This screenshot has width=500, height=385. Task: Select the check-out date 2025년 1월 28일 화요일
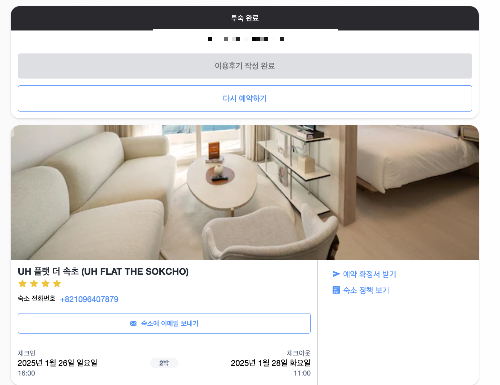(271, 363)
